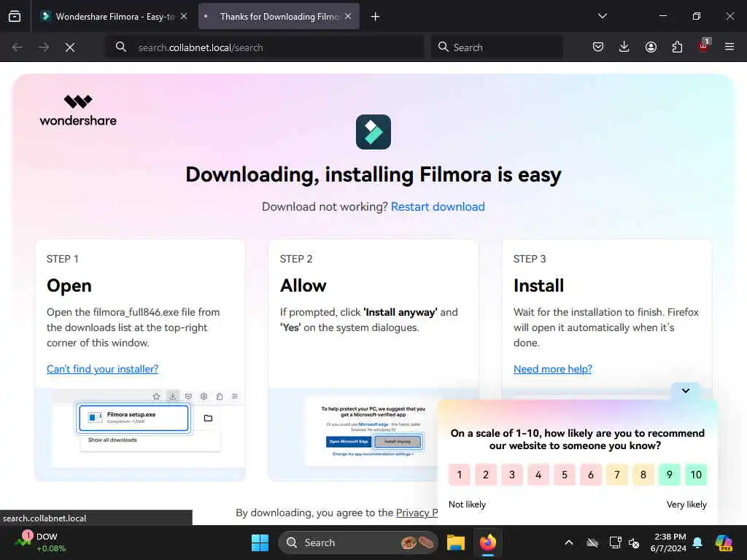Click Step 2 Install anyway illustration
Viewport: 747px width, 560px height.
[398, 441]
